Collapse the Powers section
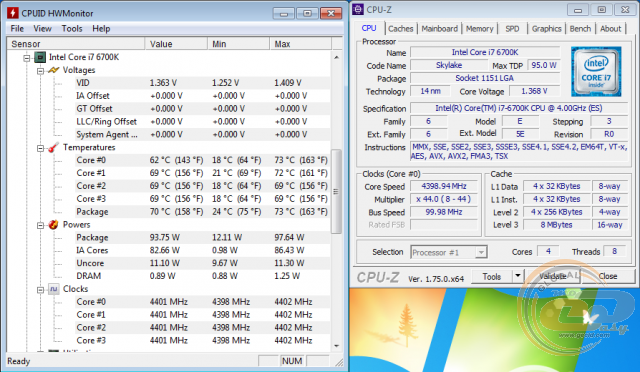Viewport: 640px width, 372px height. pos(40,225)
